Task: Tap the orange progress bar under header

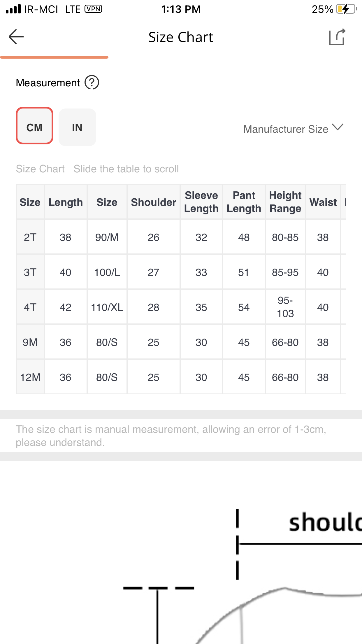Action: coord(54,57)
